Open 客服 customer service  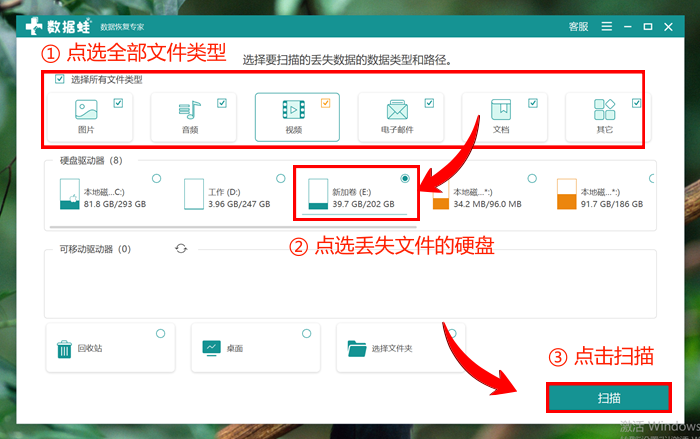click(x=578, y=27)
